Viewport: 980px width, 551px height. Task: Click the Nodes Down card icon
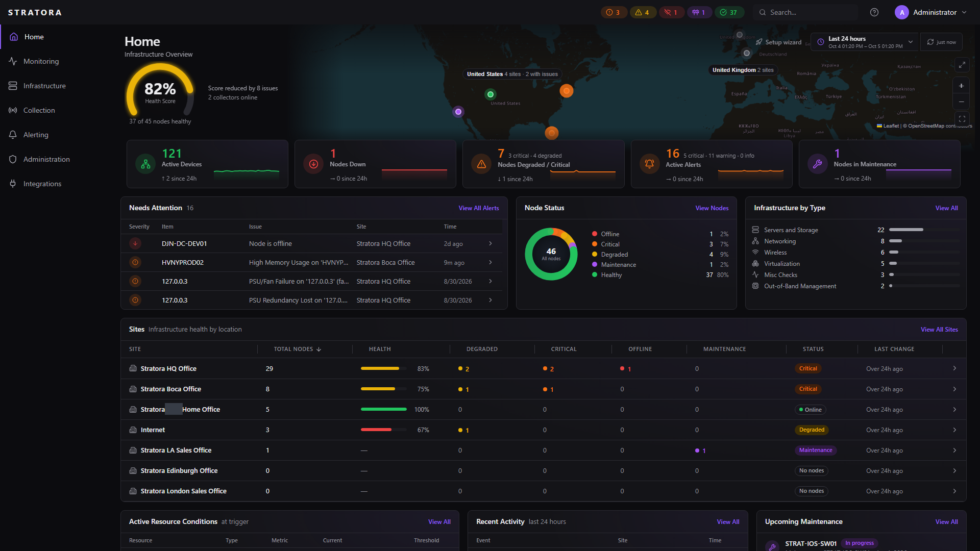coord(313,164)
